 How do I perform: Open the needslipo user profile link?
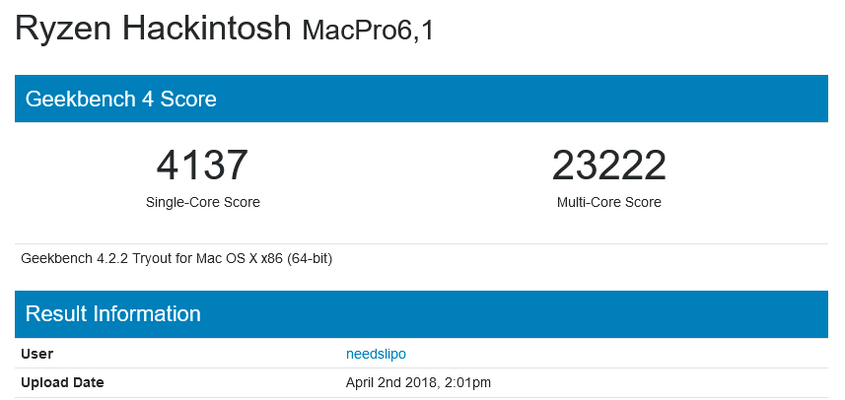pos(376,354)
